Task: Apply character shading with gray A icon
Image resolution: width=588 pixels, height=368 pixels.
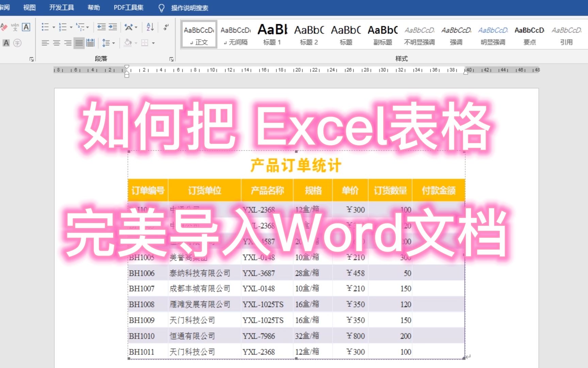Action: (6, 43)
